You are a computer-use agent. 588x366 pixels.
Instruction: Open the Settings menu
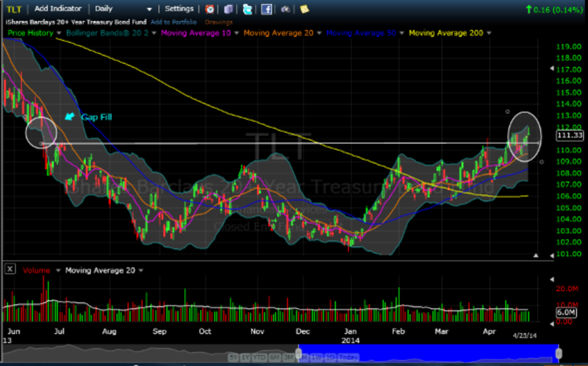click(179, 9)
